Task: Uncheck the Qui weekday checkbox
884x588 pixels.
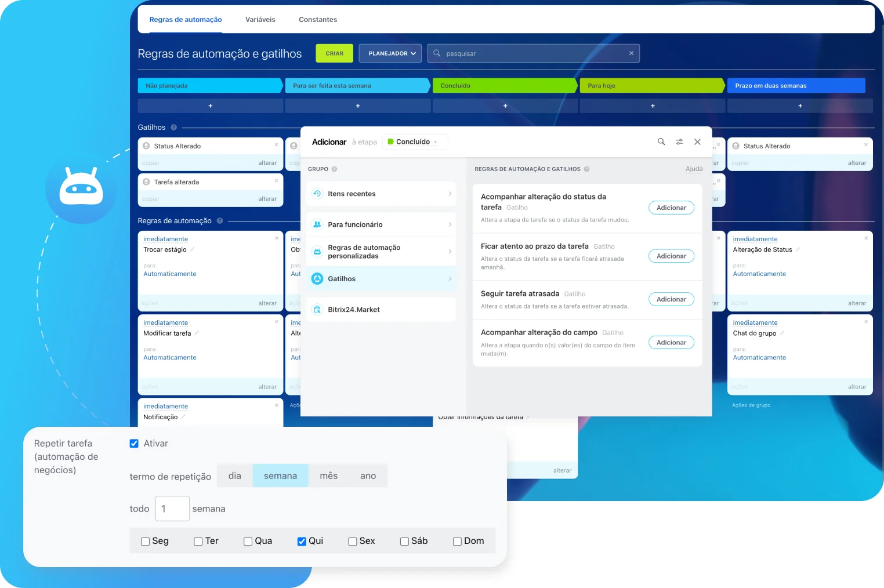Action: (302, 541)
